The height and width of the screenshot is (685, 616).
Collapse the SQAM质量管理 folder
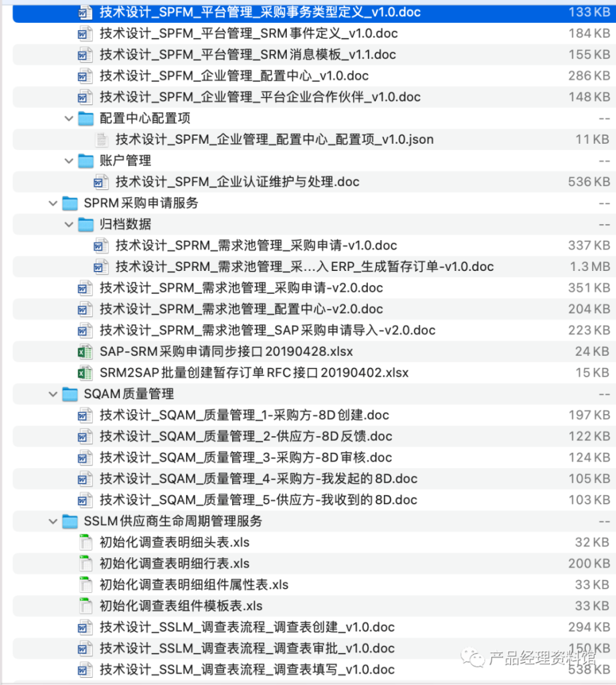[54, 394]
